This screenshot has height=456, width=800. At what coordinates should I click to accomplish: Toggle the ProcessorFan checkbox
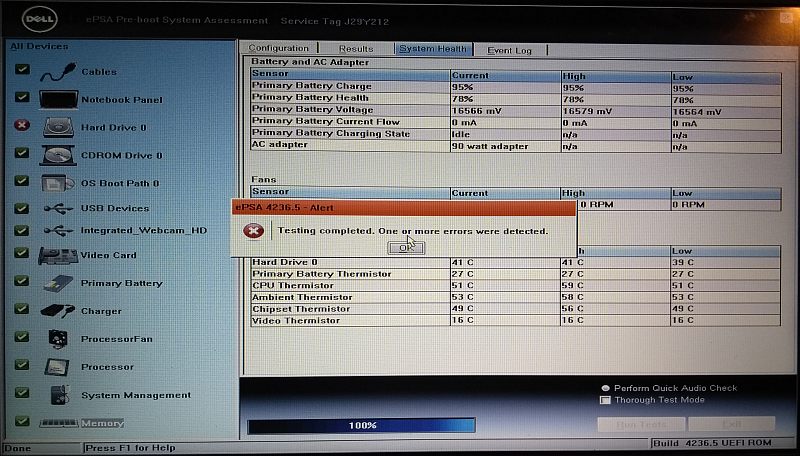[22, 337]
